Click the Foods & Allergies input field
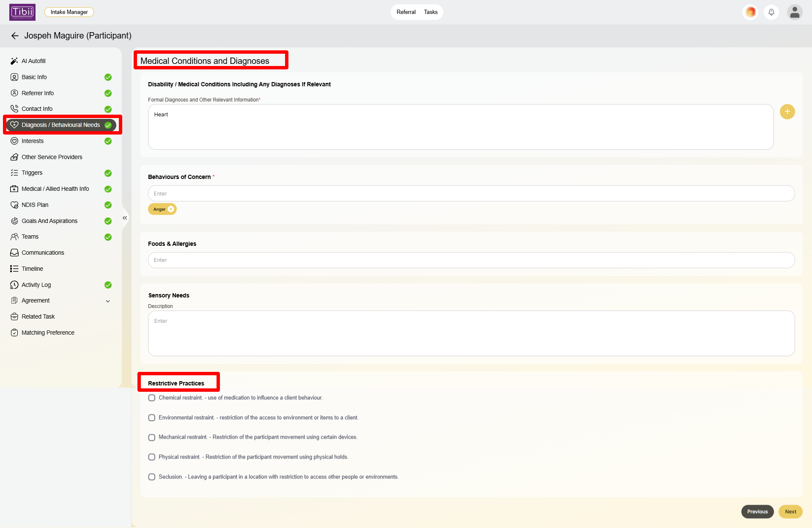 [471, 260]
